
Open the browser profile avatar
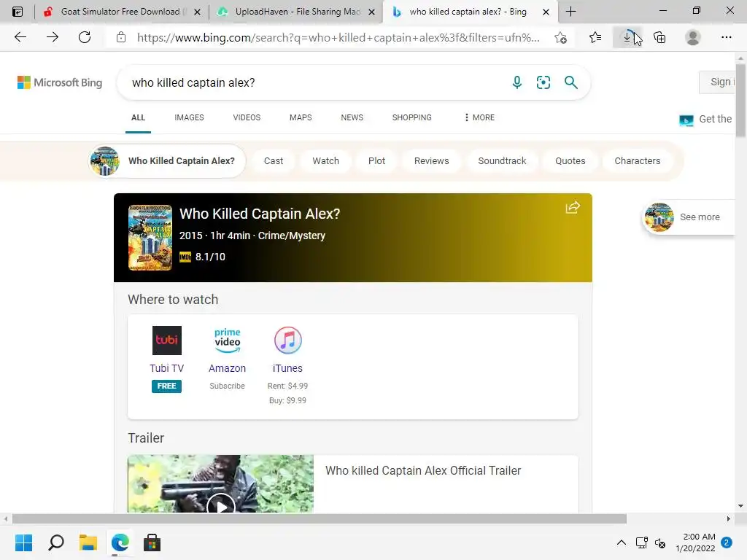(x=692, y=37)
